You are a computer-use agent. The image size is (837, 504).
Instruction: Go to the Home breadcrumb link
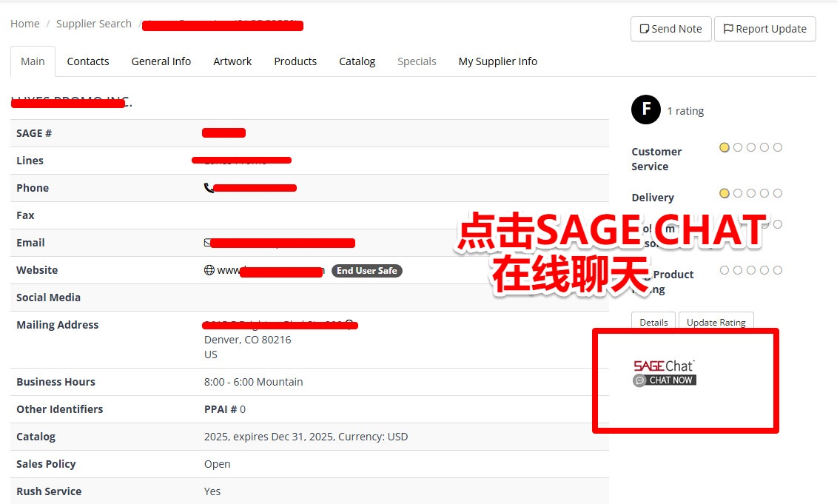(25, 24)
